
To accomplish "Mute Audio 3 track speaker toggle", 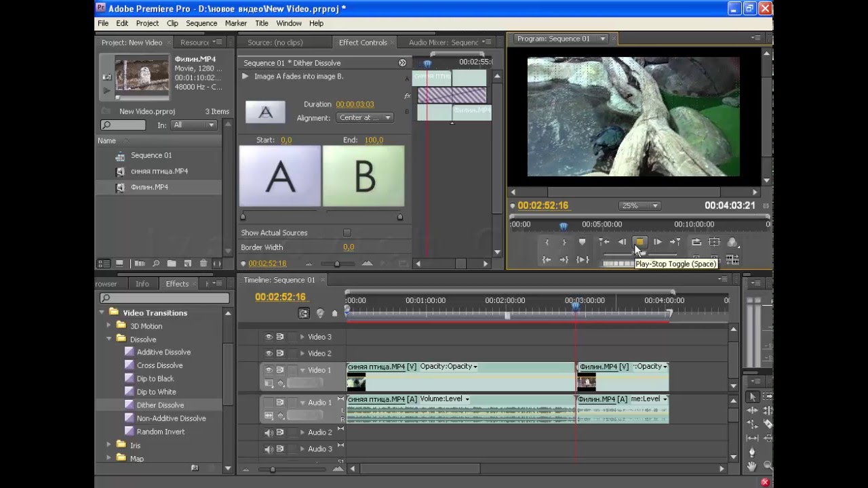I will coord(269,449).
